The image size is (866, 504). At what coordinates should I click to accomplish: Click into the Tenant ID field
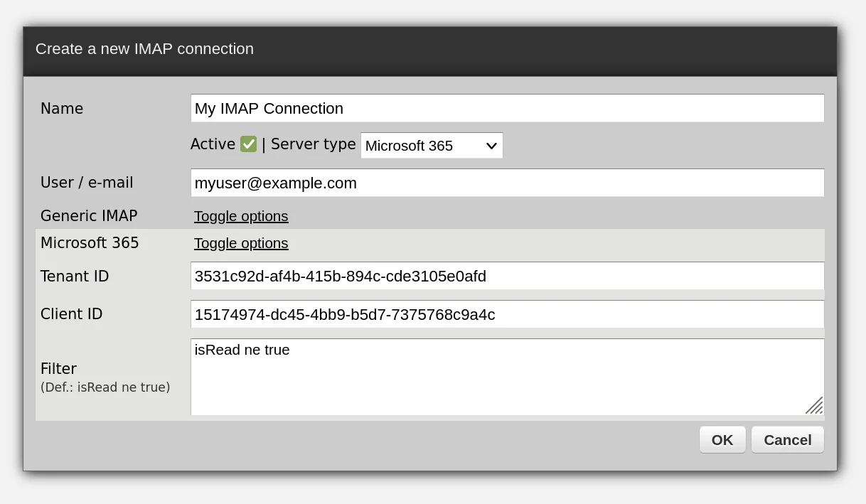507,276
